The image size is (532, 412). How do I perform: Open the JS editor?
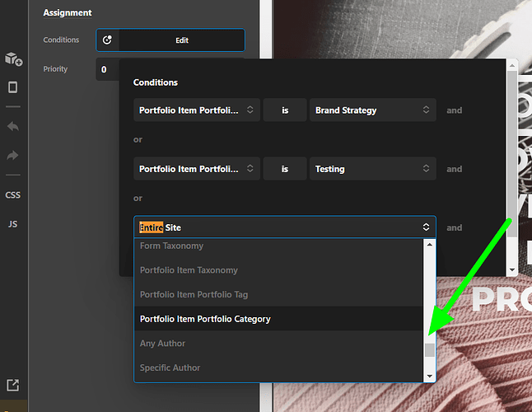13,224
